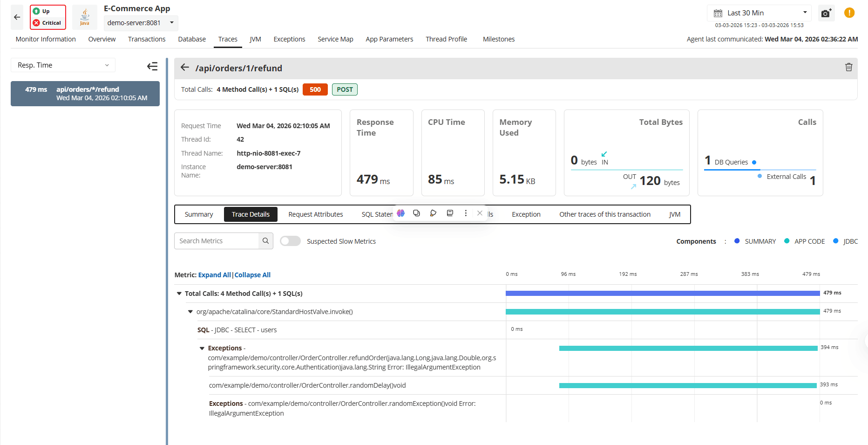This screenshot has height=445, width=868.
Task: Collapse the StandardHostValve.invoke() node
Action: pyautogui.click(x=190, y=312)
